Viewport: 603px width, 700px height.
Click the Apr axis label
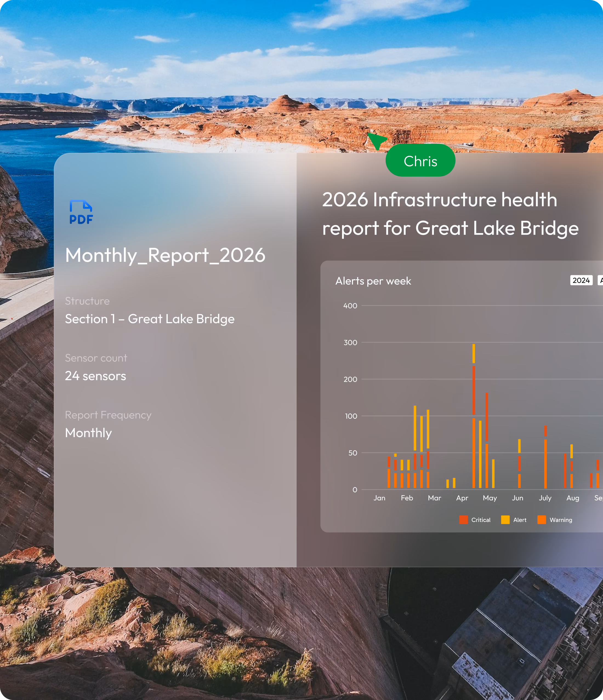click(x=462, y=498)
